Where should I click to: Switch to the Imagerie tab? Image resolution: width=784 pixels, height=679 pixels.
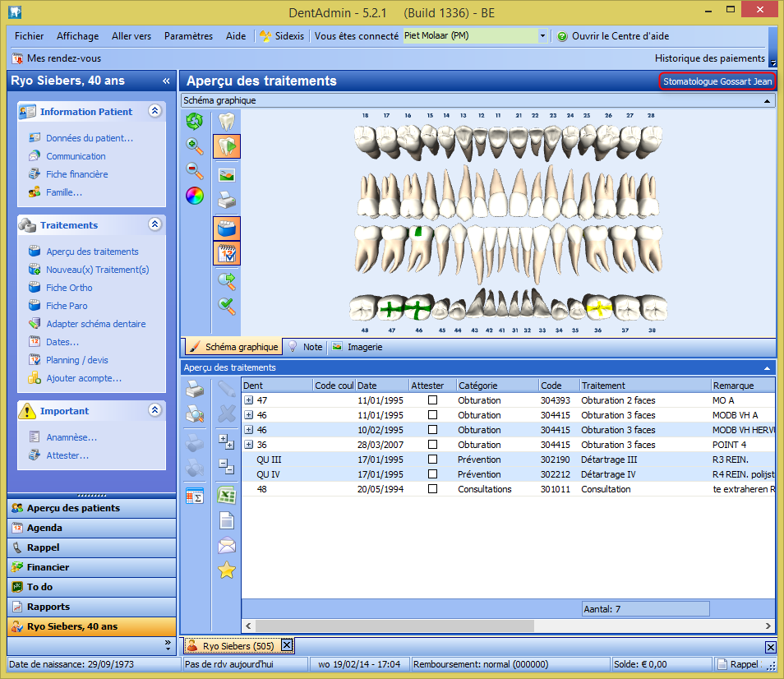(x=357, y=347)
